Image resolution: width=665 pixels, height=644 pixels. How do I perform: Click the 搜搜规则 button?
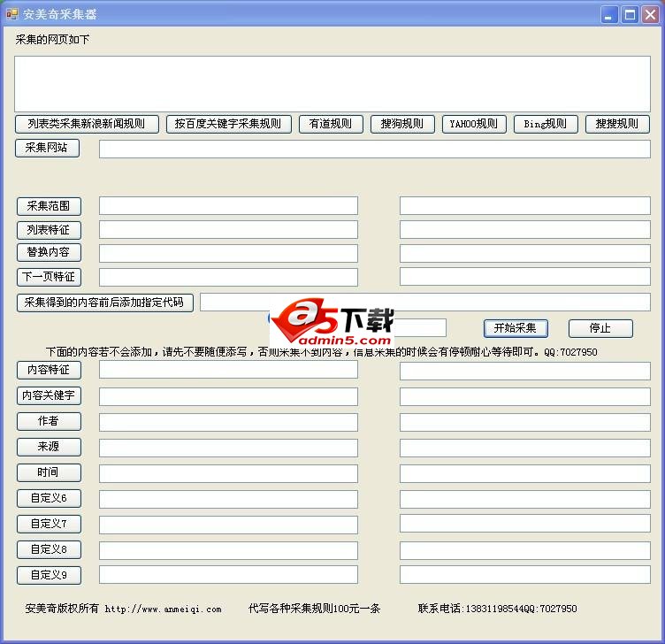[617, 125]
